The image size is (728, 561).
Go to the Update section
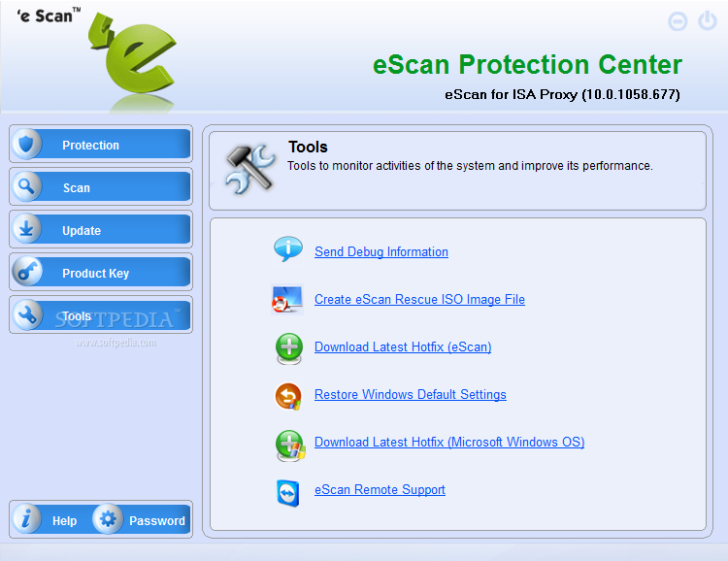(101, 230)
